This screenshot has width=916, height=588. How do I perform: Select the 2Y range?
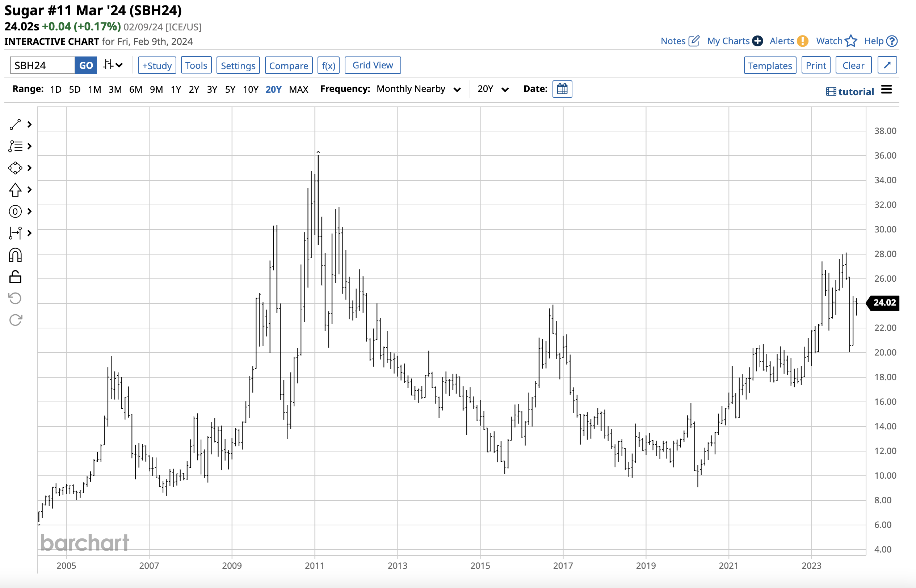(194, 89)
